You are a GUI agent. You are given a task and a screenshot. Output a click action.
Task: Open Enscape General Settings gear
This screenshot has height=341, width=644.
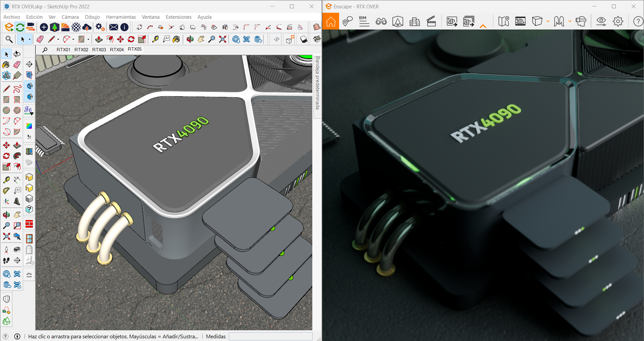tap(618, 21)
